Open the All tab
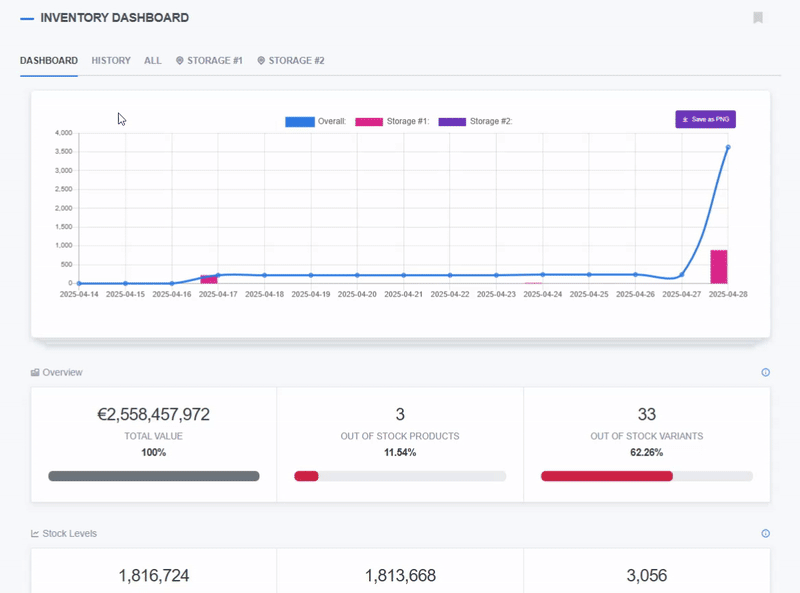Viewport: 800px width, 593px height. [x=153, y=61]
